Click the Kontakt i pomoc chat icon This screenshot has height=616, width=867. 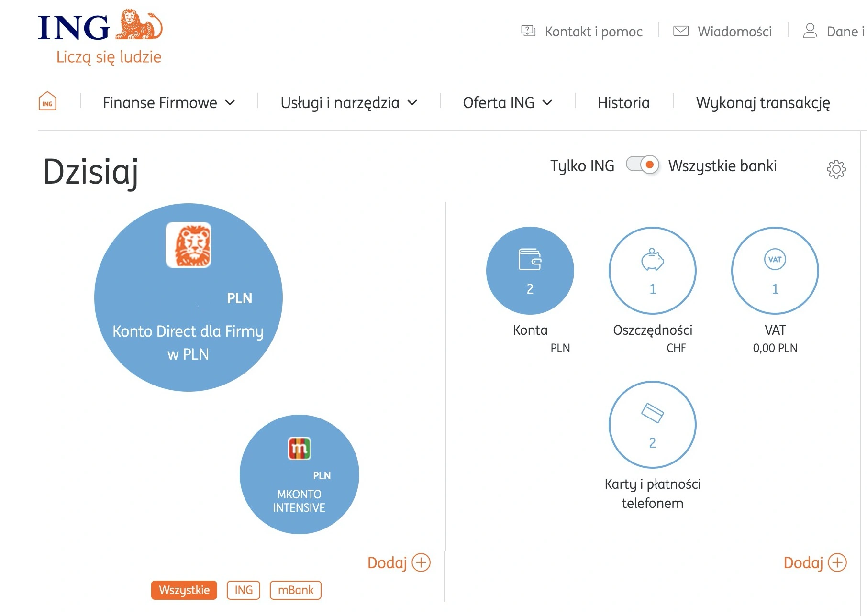point(528,31)
